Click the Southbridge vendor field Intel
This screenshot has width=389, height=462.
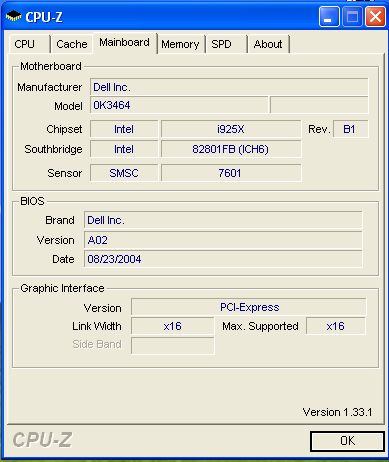pos(124,149)
